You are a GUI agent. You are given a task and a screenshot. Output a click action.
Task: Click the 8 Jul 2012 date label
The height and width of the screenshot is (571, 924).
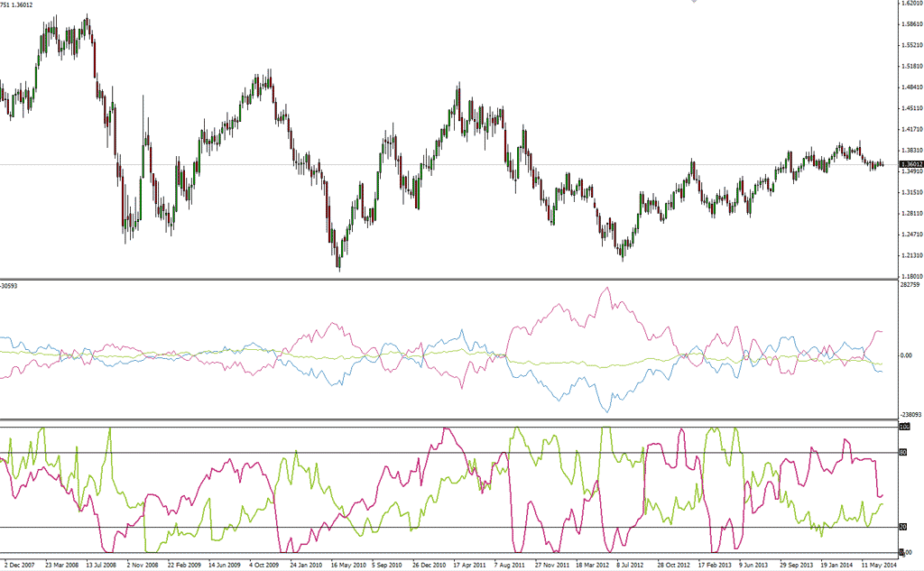tap(631, 565)
